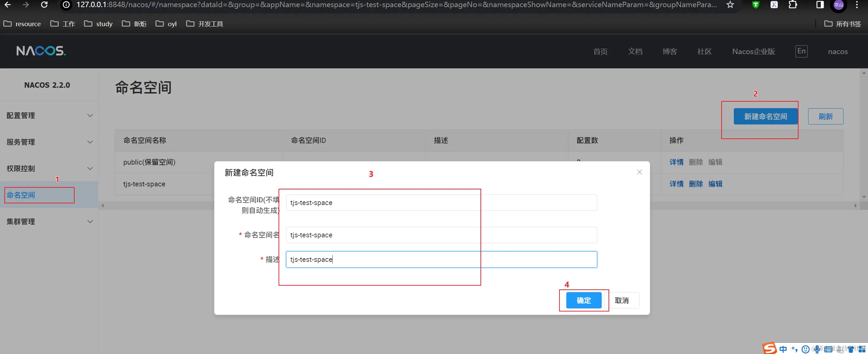
Task: Click the 命名空间名称 column header
Action: (144, 140)
